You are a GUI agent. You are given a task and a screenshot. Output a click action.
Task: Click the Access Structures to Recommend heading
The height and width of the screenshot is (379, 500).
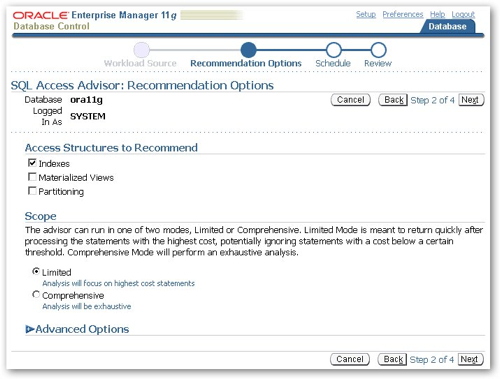(x=111, y=148)
